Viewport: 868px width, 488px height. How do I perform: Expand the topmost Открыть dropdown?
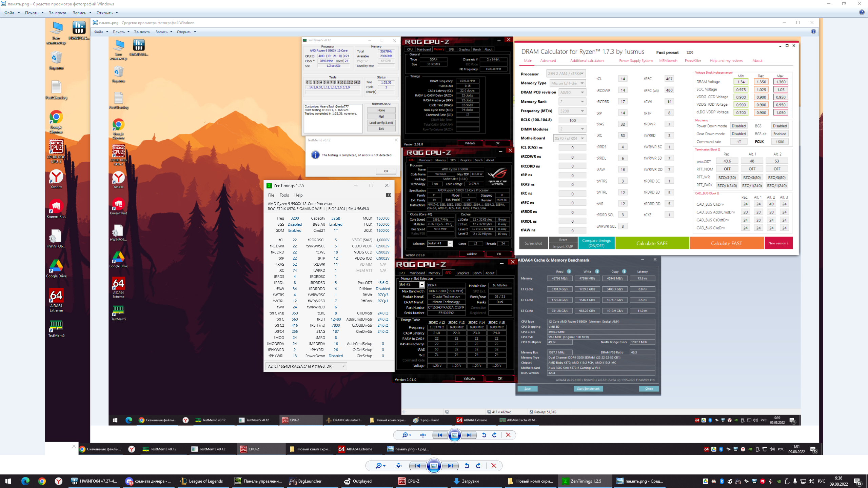107,13
